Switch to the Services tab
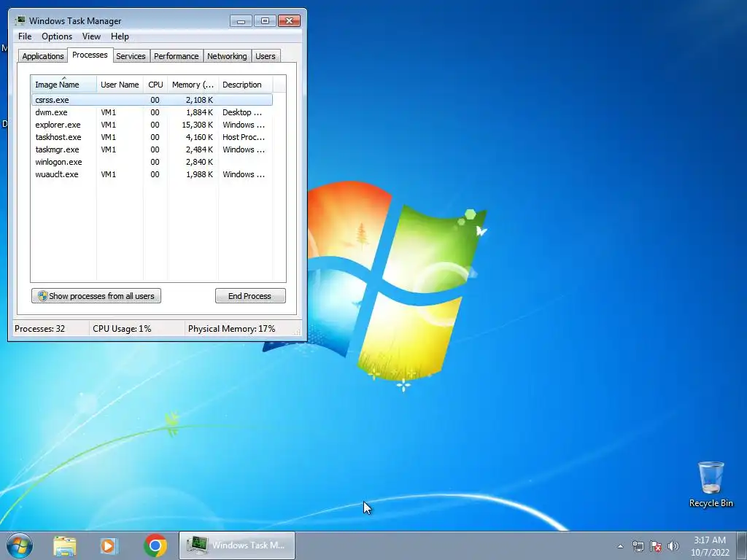The width and height of the screenshot is (747, 560). [131, 56]
